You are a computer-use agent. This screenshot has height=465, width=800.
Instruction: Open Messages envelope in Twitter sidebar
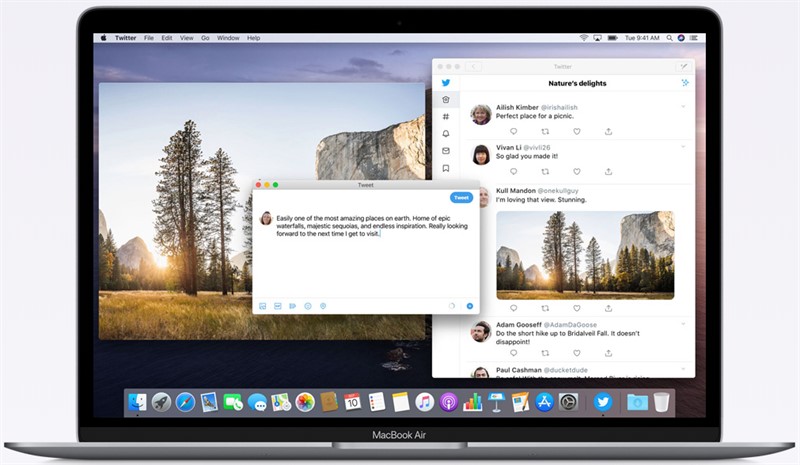(446, 151)
